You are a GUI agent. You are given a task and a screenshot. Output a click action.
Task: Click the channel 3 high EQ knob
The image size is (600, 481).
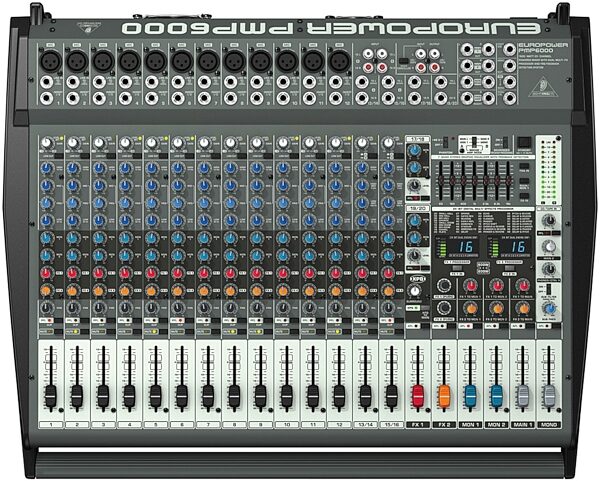coord(99,168)
